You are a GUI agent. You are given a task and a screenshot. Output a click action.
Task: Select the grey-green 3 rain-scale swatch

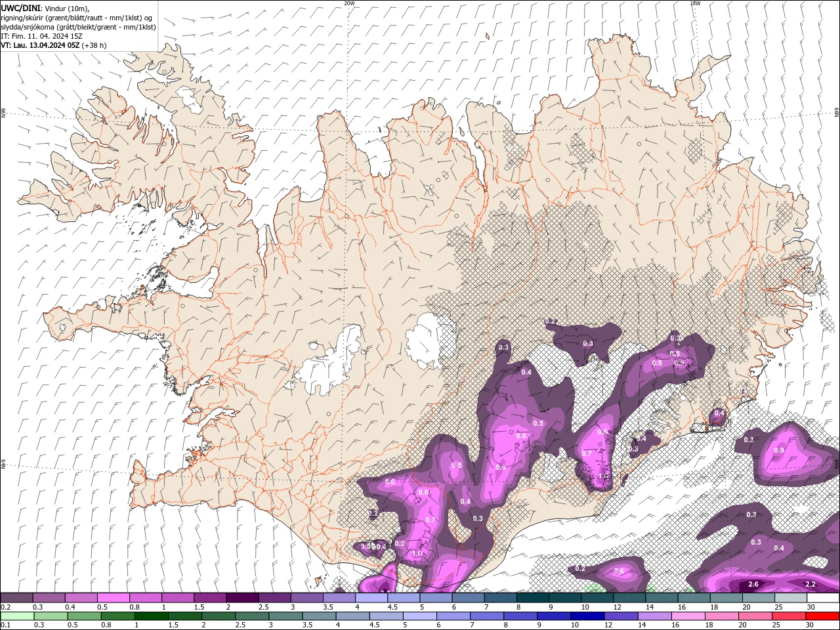pos(285,616)
